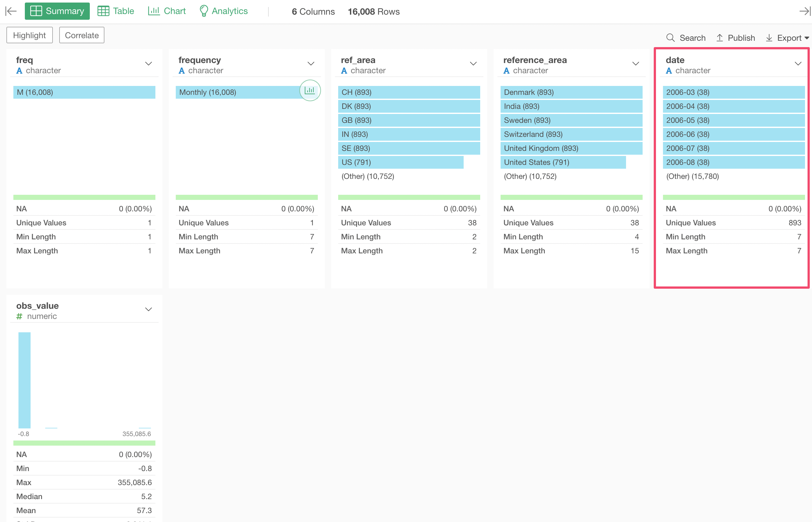Open the date column dropdown chevron
Image resolution: width=812 pixels, height=522 pixels.
pos(798,64)
